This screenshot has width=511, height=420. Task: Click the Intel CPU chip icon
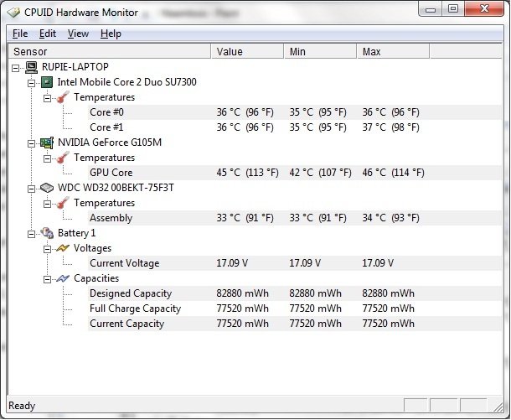tap(47, 82)
